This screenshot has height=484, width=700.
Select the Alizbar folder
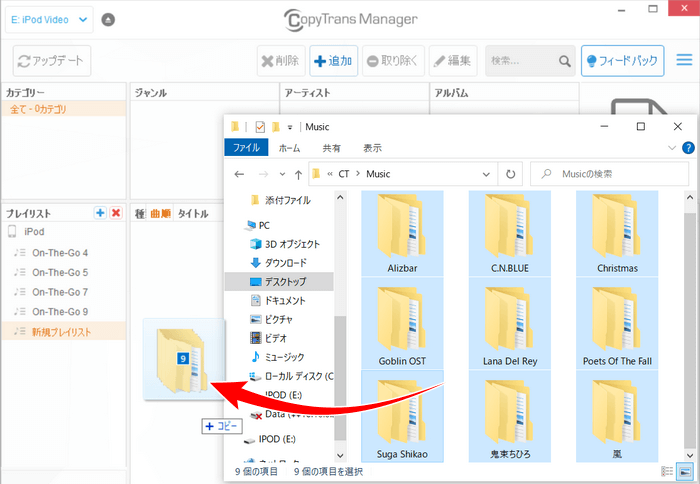pyautogui.click(x=402, y=233)
